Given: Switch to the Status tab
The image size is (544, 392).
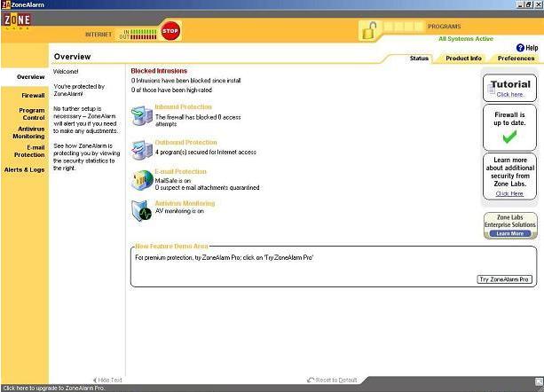Looking at the screenshot, I should (x=419, y=59).
